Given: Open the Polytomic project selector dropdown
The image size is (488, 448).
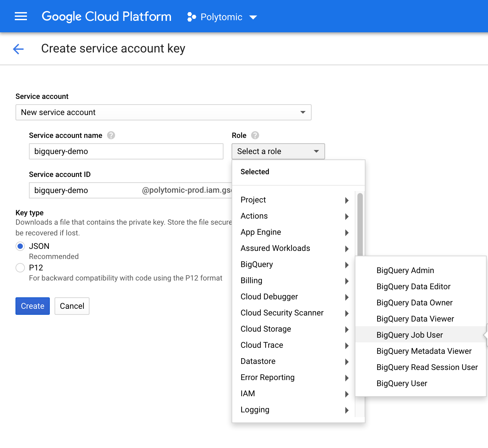Looking at the screenshot, I should pos(253,17).
